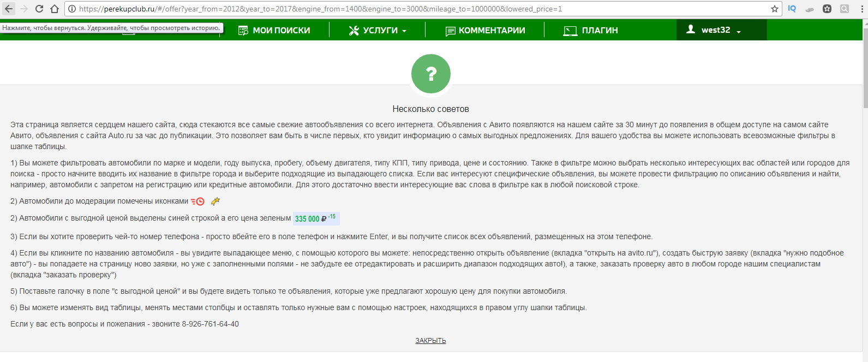Click the yellow shooting star icon
The height and width of the screenshot is (362, 868).
215,201
